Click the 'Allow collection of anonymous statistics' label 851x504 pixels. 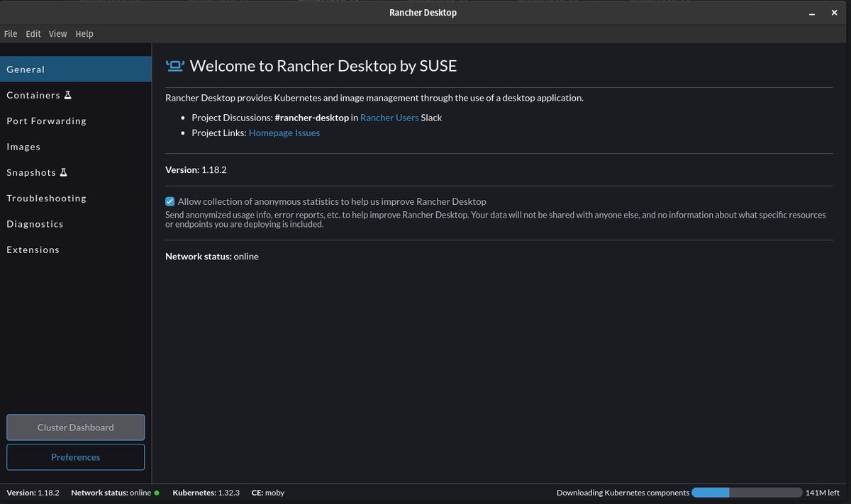click(x=332, y=201)
